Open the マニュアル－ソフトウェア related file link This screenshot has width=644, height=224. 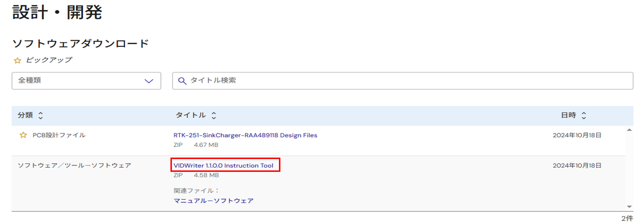click(214, 201)
